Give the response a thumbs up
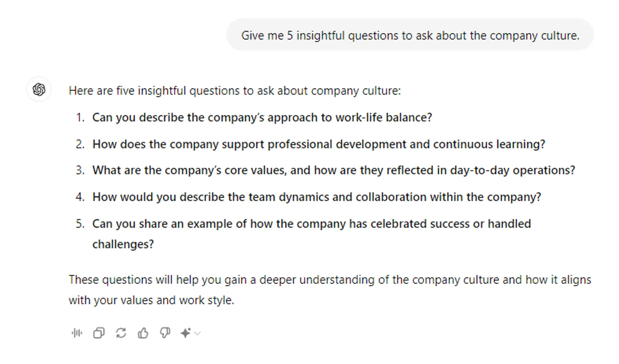 pos(143,333)
